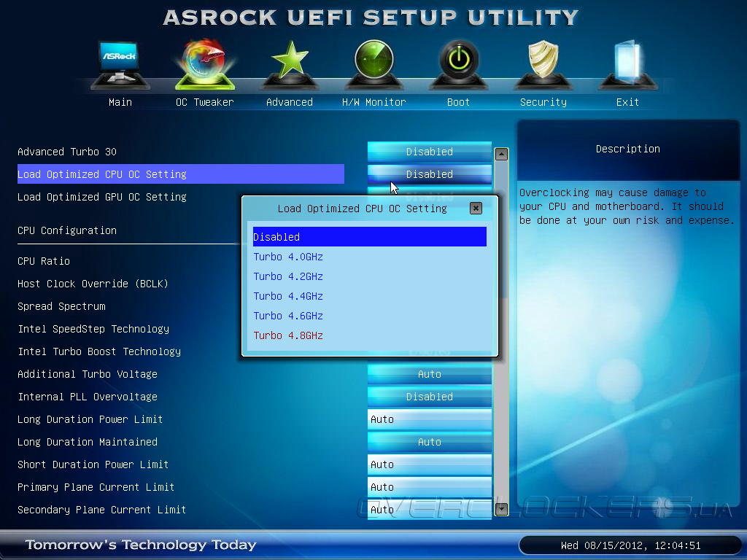
Task: Click the date and time display
Action: coord(631,545)
